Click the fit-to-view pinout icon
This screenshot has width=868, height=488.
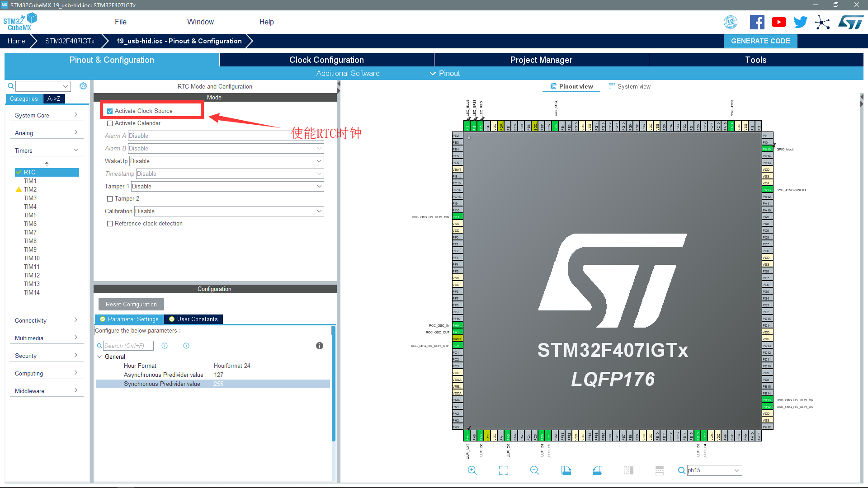pos(503,470)
